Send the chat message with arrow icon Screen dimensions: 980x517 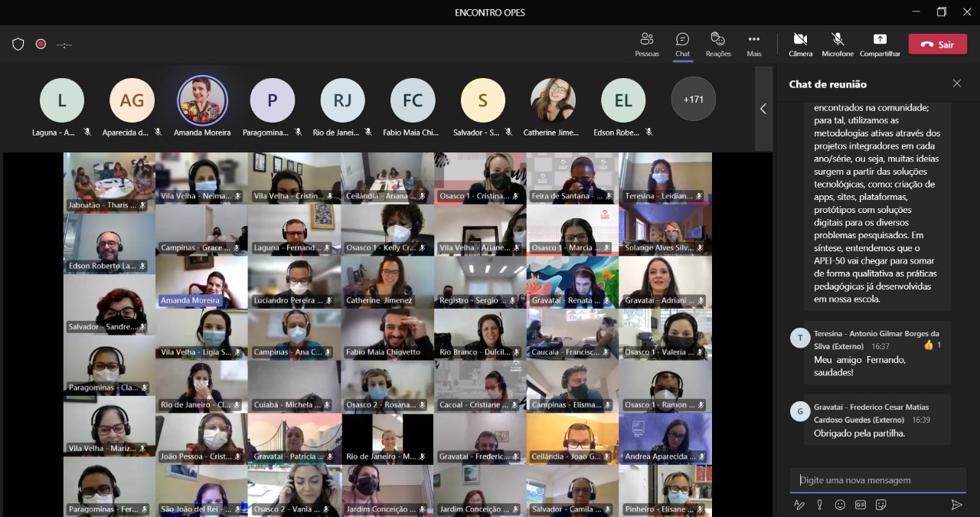[956, 505]
